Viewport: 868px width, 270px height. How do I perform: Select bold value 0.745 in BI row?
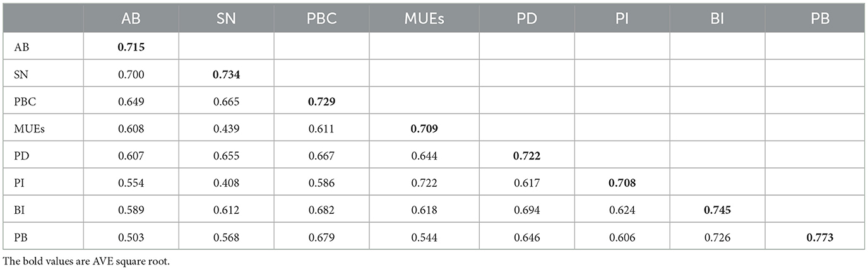pyautogui.click(x=716, y=211)
